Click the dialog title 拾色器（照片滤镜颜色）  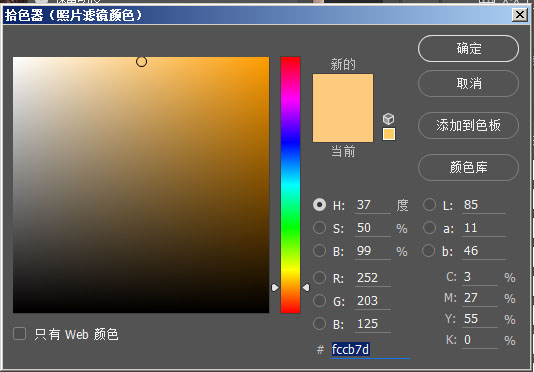click(x=74, y=16)
